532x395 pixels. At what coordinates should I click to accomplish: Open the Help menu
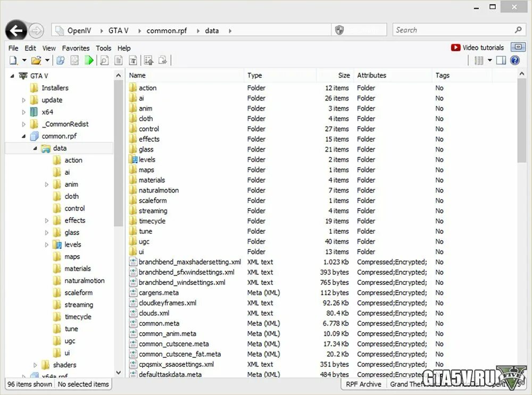pyautogui.click(x=124, y=48)
